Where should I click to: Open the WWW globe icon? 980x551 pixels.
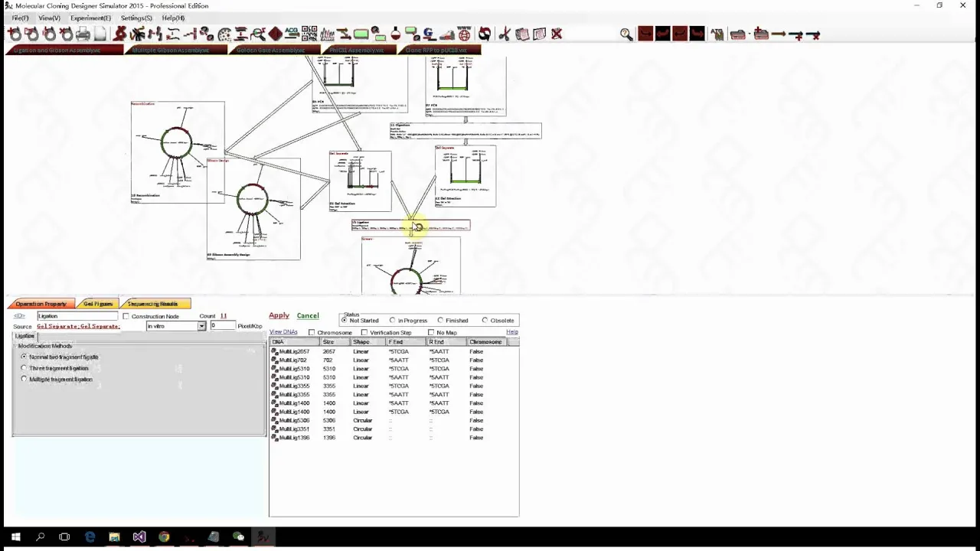[x=464, y=34]
